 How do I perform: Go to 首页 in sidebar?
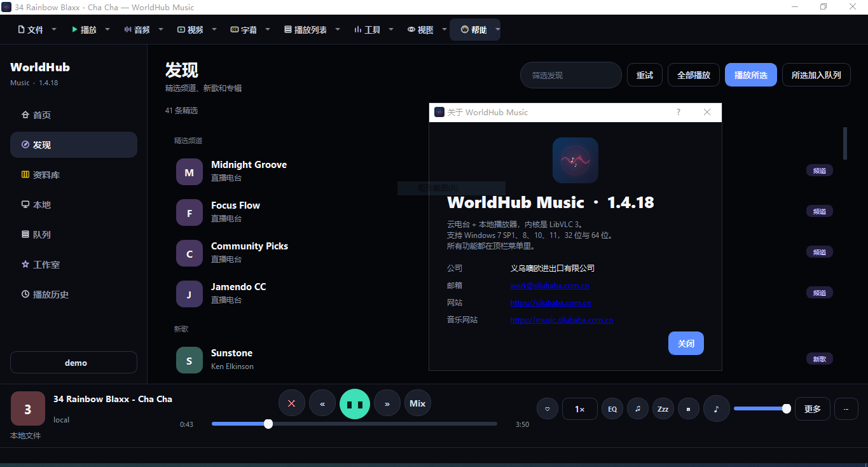point(74,115)
